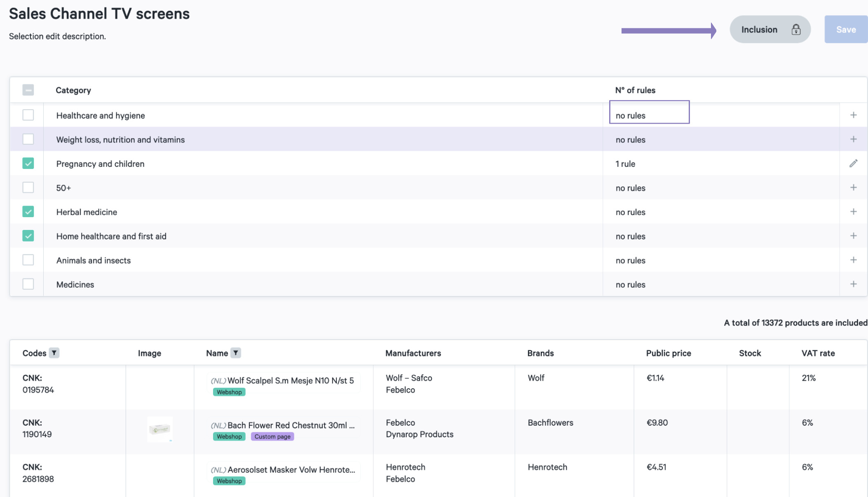Click the add (+) icon for Animals and insects

(x=854, y=260)
